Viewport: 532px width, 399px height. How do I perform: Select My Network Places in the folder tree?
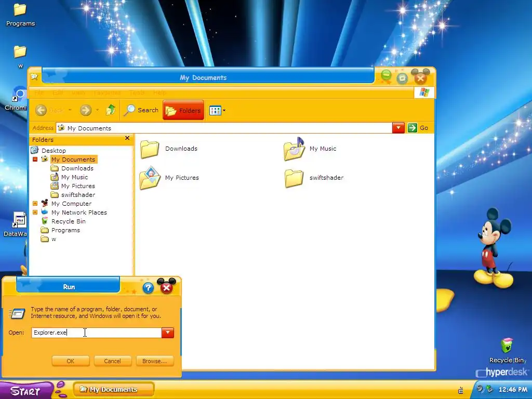click(79, 212)
